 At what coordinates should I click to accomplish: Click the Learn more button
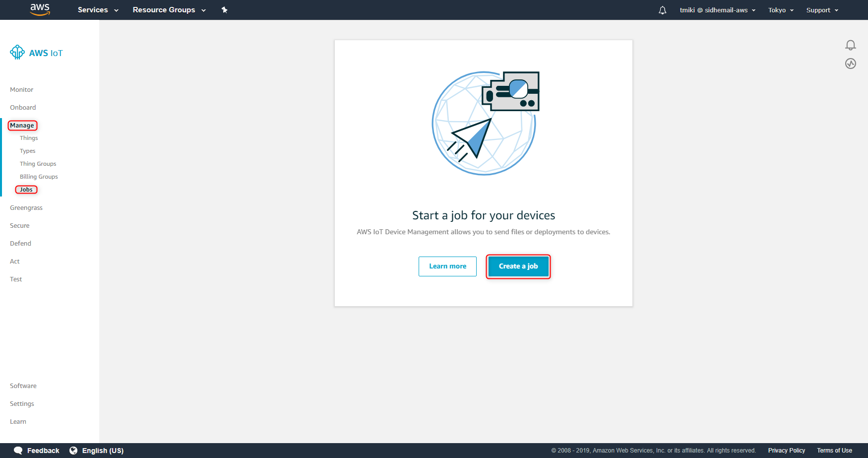pyautogui.click(x=447, y=266)
